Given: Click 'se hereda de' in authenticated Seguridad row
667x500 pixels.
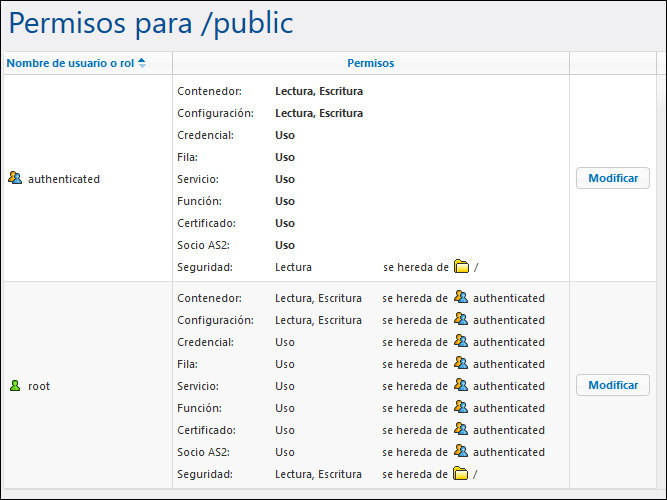Looking at the screenshot, I should click(416, 267).
